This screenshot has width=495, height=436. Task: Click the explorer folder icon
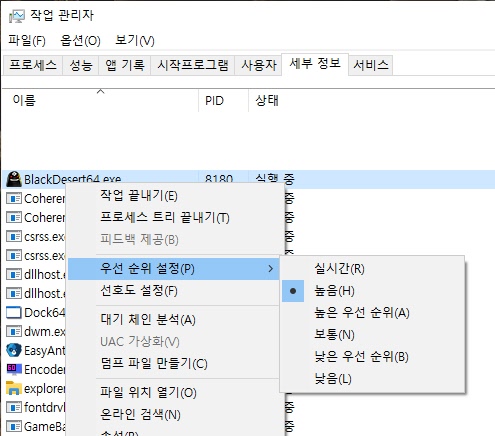14,388
